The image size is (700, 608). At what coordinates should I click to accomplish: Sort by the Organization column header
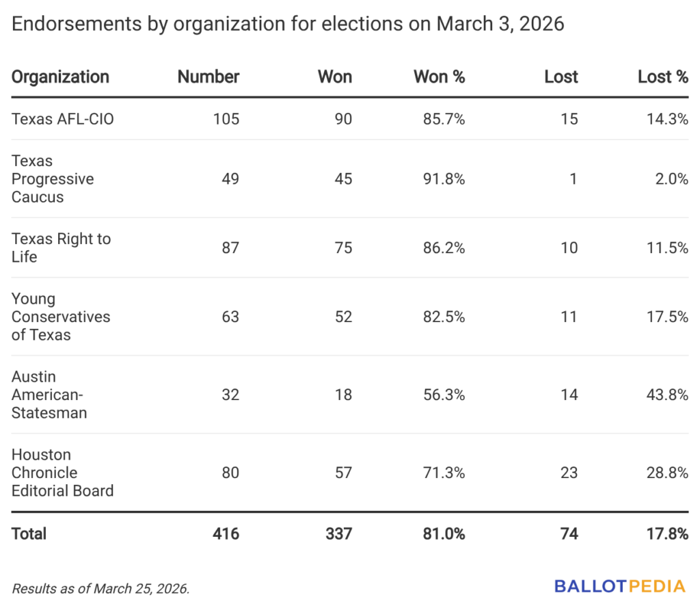60,77
